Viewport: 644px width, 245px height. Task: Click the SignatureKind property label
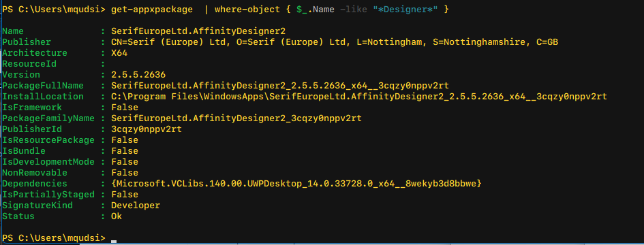37,206
